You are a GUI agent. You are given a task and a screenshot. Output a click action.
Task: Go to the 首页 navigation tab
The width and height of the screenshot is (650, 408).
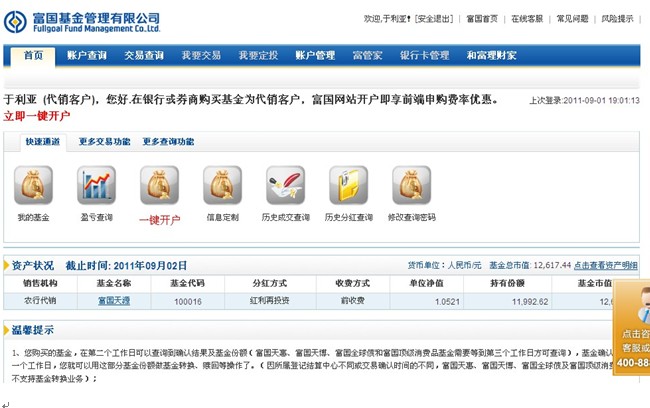(x=32, y=56)
